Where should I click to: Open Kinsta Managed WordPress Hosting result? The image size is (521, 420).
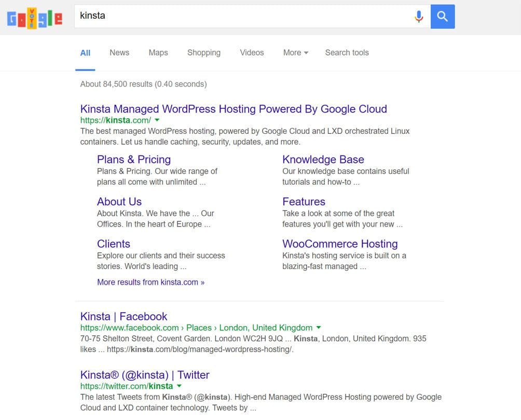coord(234,109)
